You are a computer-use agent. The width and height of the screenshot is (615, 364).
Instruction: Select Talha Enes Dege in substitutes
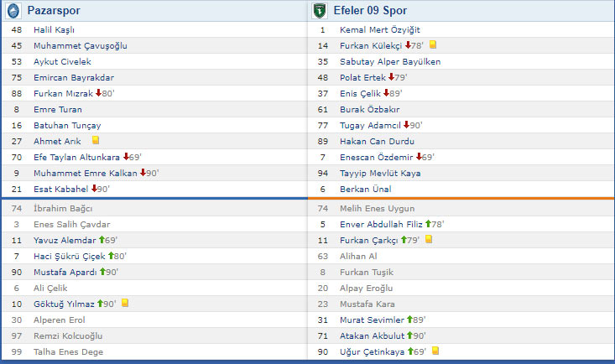[x=68, y=351]
